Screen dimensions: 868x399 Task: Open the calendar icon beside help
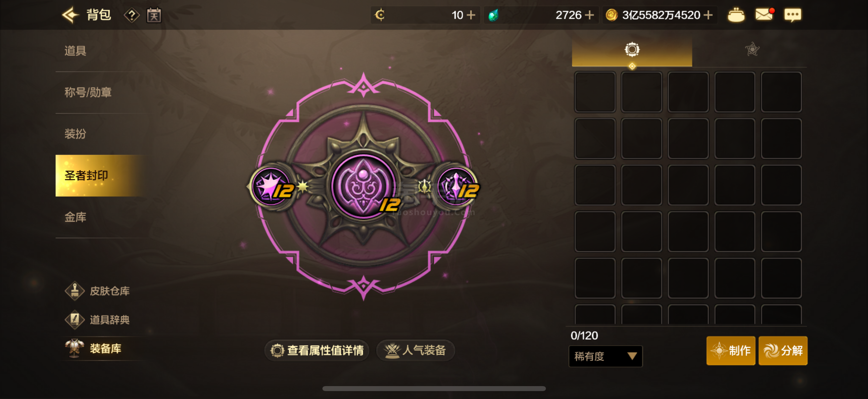coord(154,15)
